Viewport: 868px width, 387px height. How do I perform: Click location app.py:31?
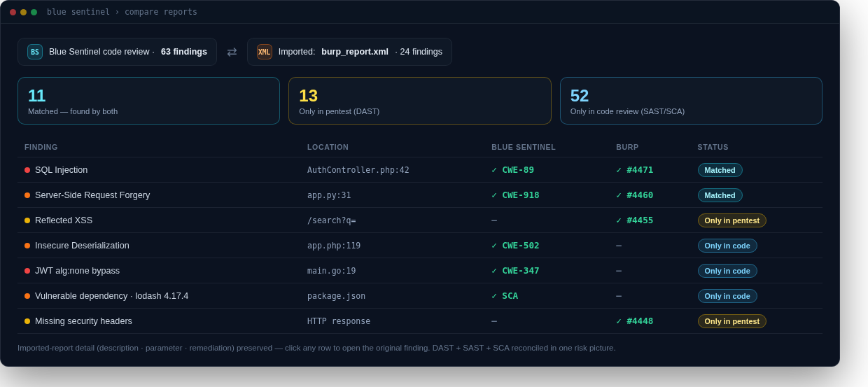click(x=329, y=195)
